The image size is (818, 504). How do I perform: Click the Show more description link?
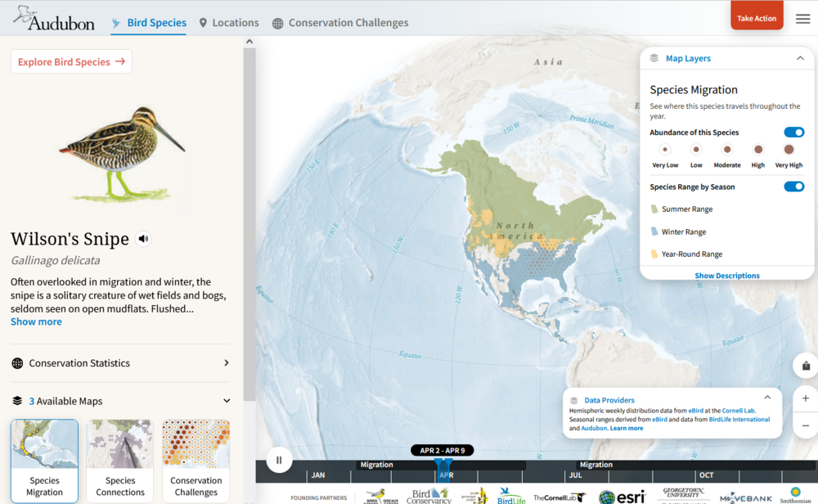click(36, 322)
